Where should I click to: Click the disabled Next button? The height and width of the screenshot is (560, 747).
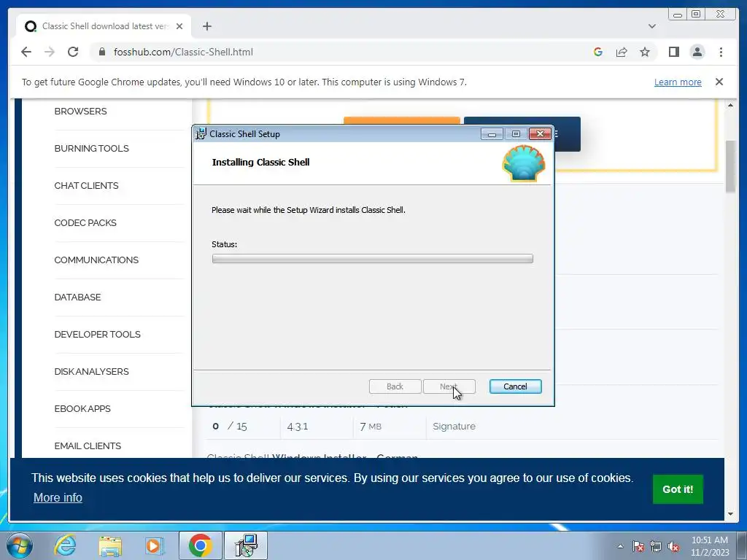point(449,386)
